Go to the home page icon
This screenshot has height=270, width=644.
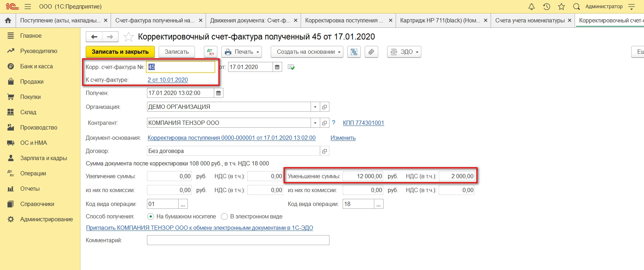[x=8, y=21]
